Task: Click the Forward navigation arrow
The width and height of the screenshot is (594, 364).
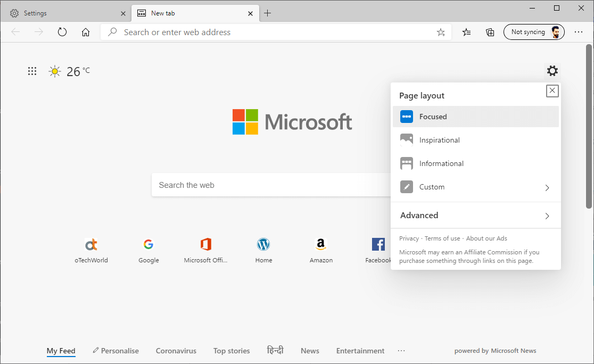Action: 39,32
